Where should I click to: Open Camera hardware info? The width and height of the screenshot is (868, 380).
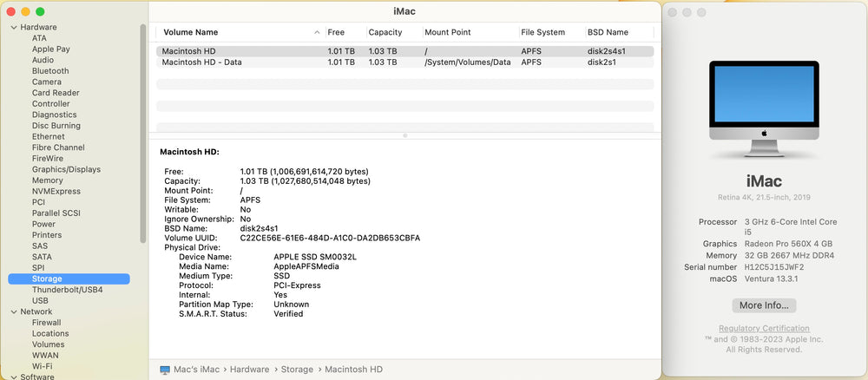47,82
